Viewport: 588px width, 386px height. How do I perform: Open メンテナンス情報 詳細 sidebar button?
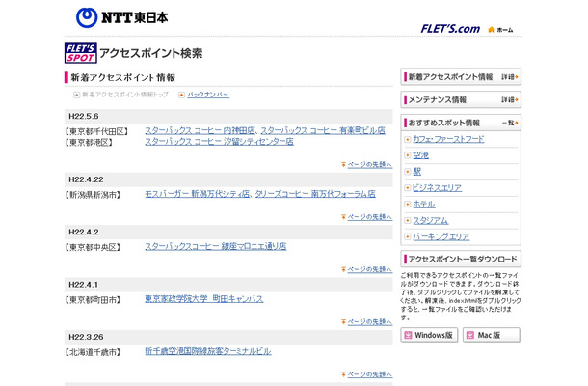tap(461, 100)
